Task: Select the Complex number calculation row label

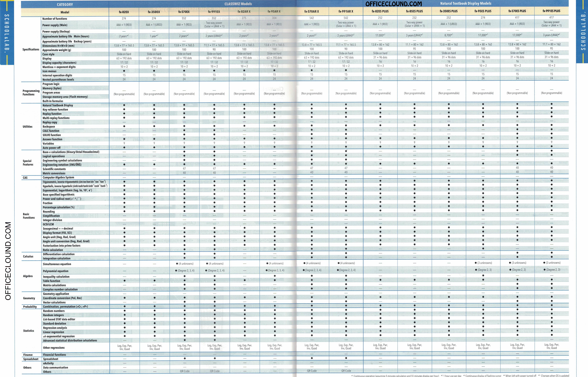Action: pyautogui.click(x=60, y=290)
